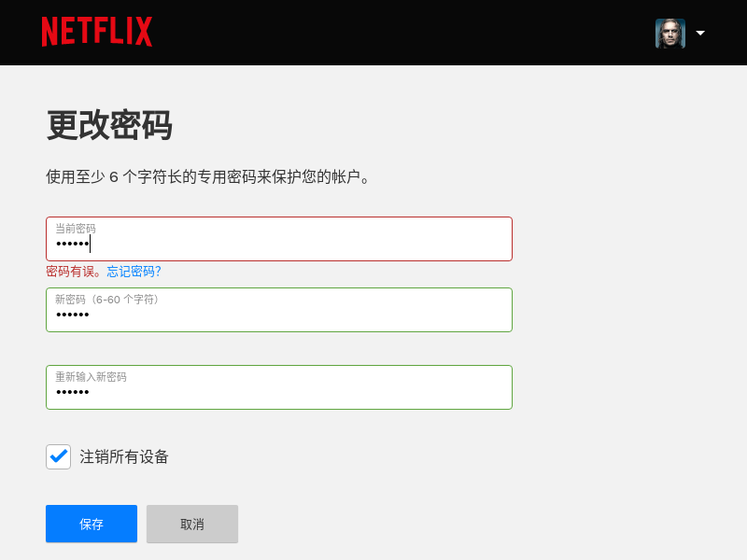Click the 当前密码 floating label
Image resolution: width=747 pixels, height=560 pixels.
click(76, 229)
